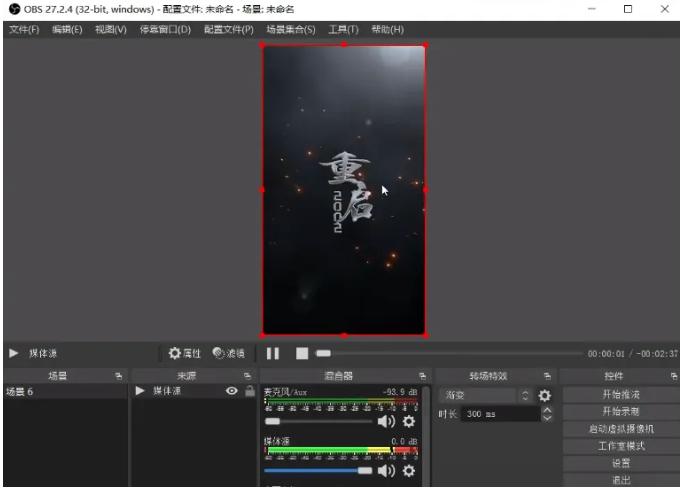Open 麦克风/Aux audio settings gear

pyautogui.click(x=409, y=421)
